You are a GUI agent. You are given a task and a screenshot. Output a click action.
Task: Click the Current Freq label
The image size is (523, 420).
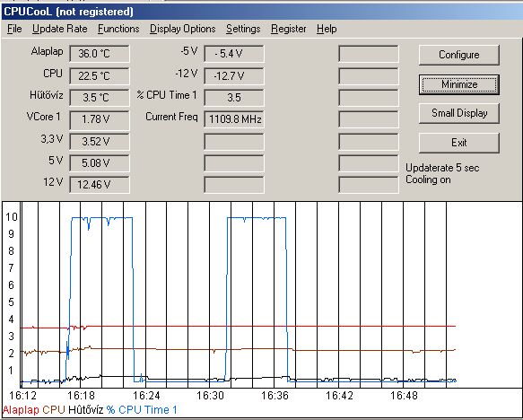[x=171, y=117]
